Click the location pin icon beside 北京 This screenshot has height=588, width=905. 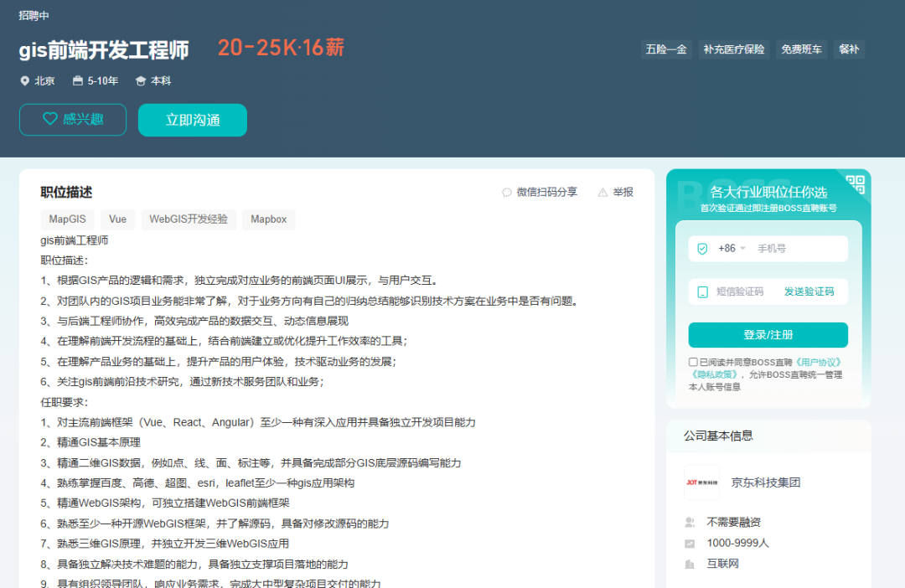[24, 80]
